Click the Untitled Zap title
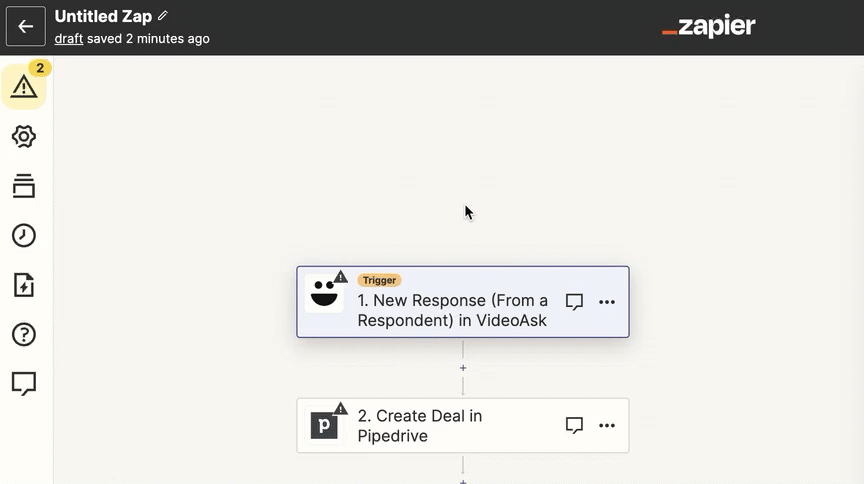Image resolution: width=864 pixels, height=484 pixels. tap(103, 16)
